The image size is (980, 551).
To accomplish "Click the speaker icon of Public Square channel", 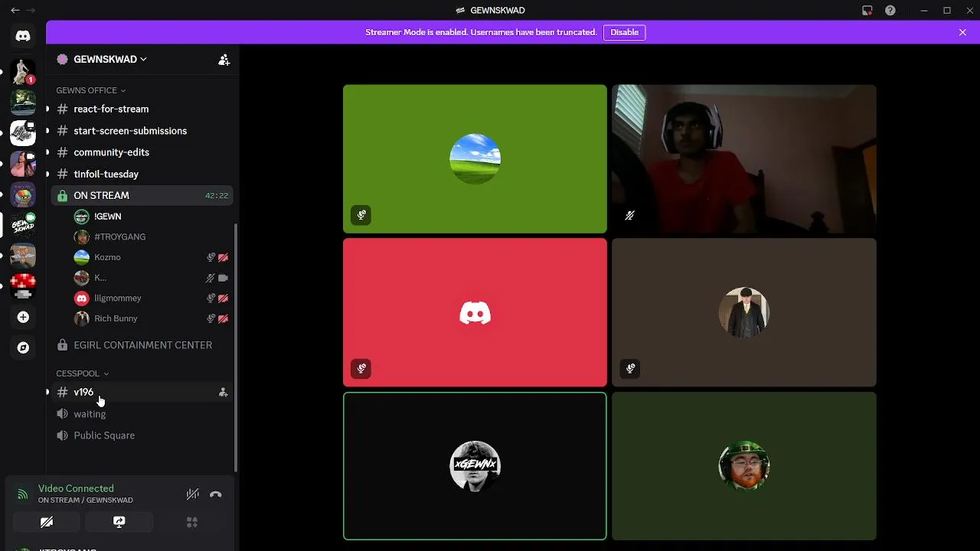I will (x=62, y=435).
